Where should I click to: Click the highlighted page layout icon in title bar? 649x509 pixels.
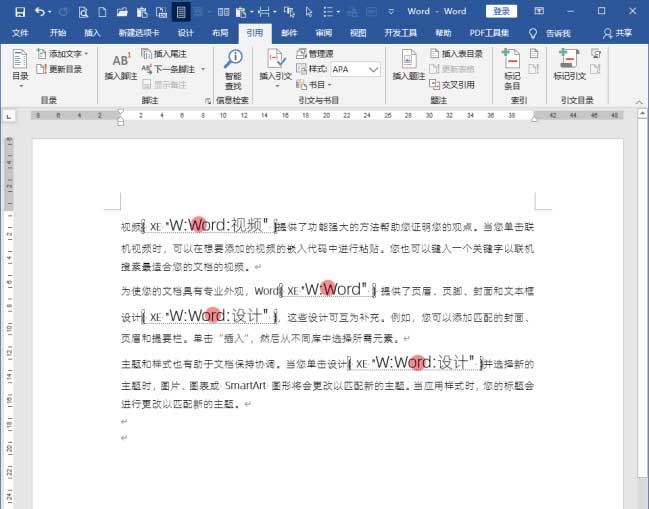coord(181,12)
